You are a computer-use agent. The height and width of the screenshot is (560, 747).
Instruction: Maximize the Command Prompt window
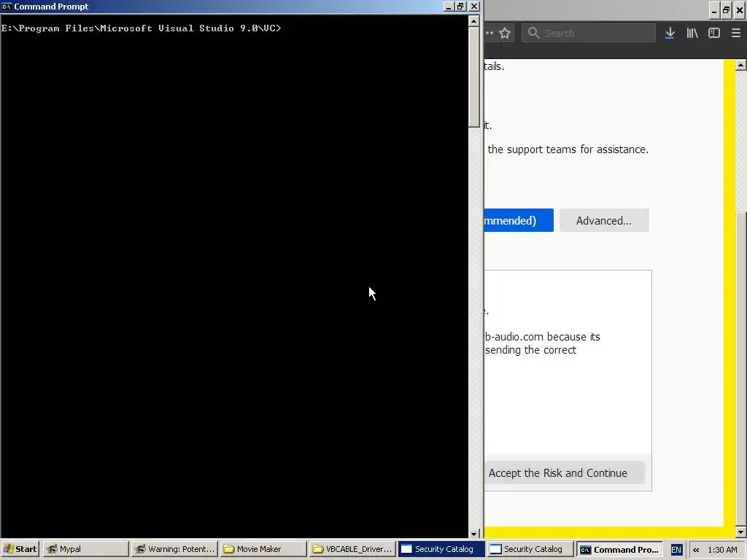point(460,7)
